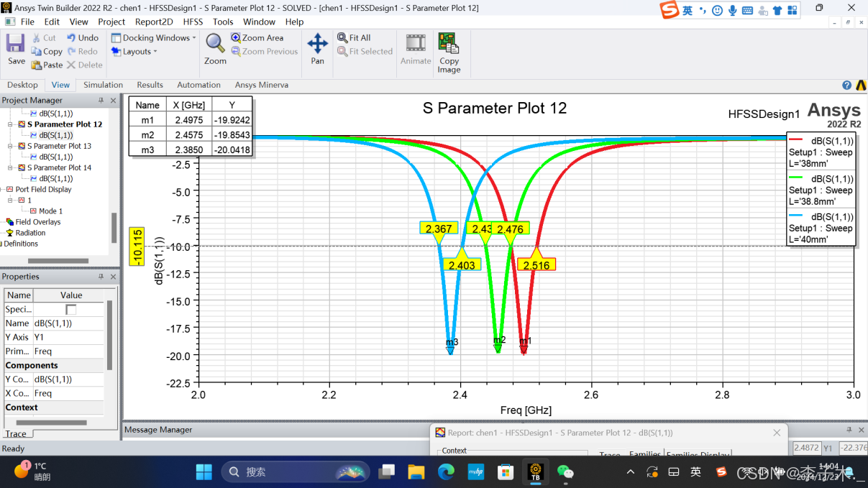This screenshot has height=488, width=868.
Task: Open Layouts dropdown
Action: (134, 52)
